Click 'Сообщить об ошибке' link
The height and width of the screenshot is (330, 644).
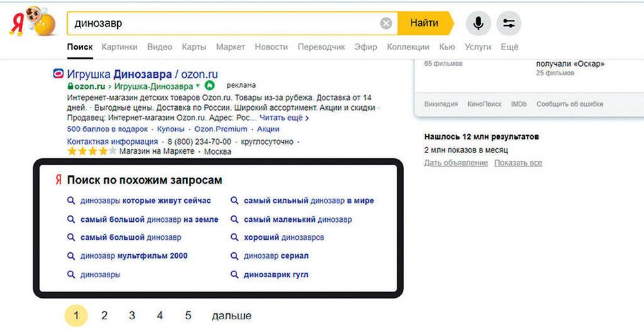(x=570, y=104)
